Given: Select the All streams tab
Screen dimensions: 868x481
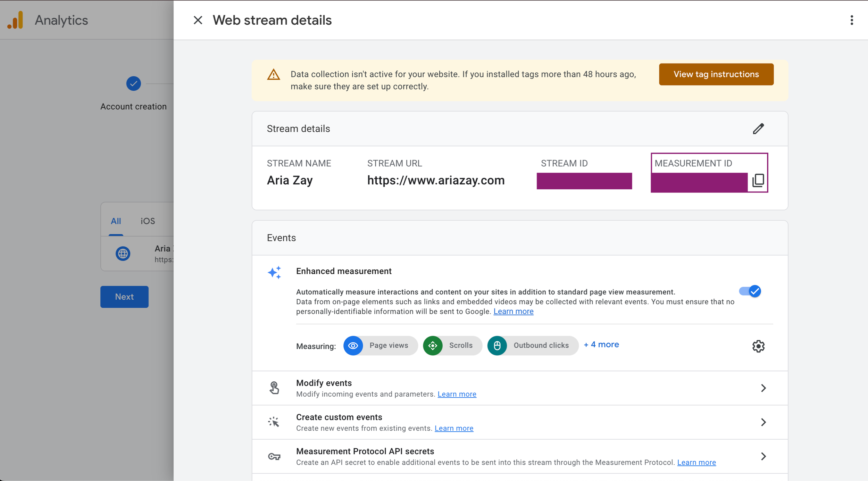Looking at the screenshot, I should pyautogui.click(x=116, y=221).
